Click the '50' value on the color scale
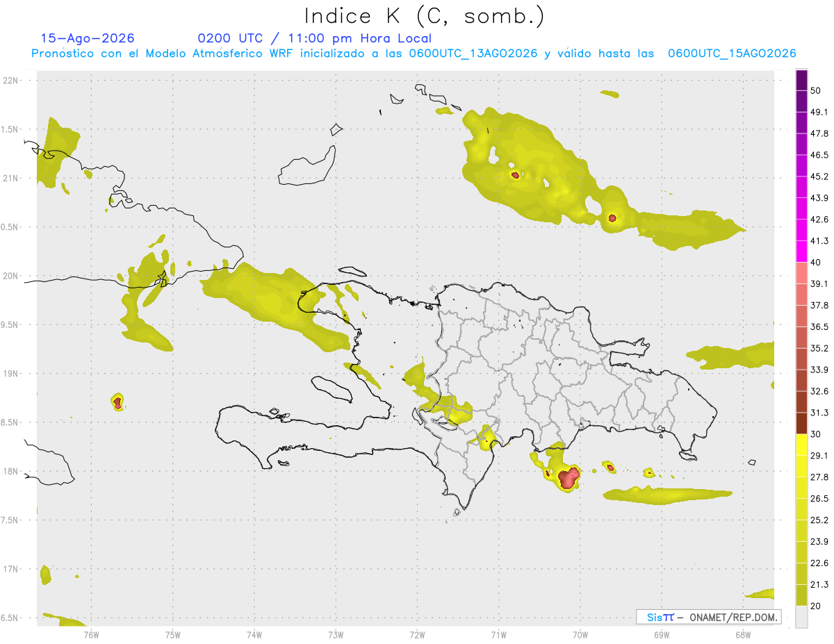The image size is (834, 644). [816, 90]
